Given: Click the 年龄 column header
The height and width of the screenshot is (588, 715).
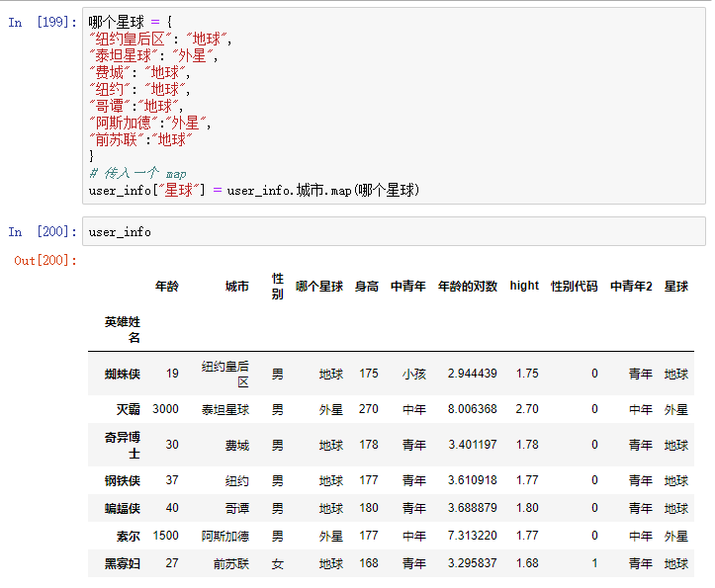Looking at the screenshot, I should point(166,287).
